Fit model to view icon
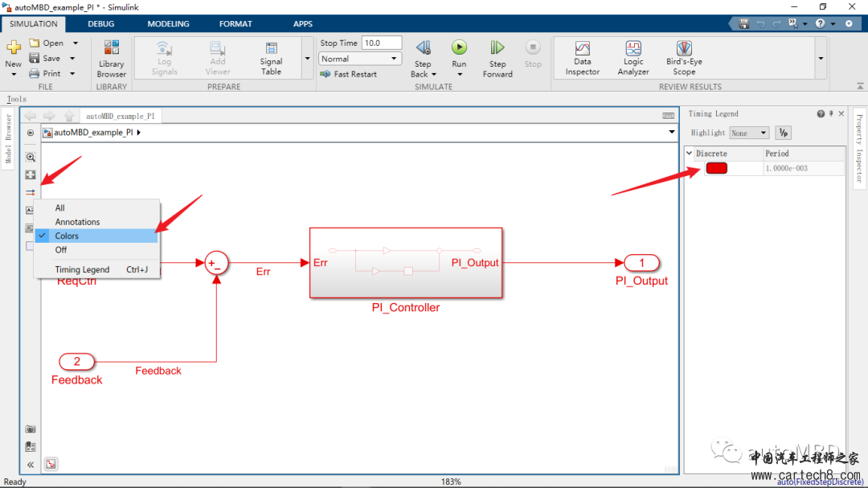This screenshot has width=868, height=488. coord(31,175)
